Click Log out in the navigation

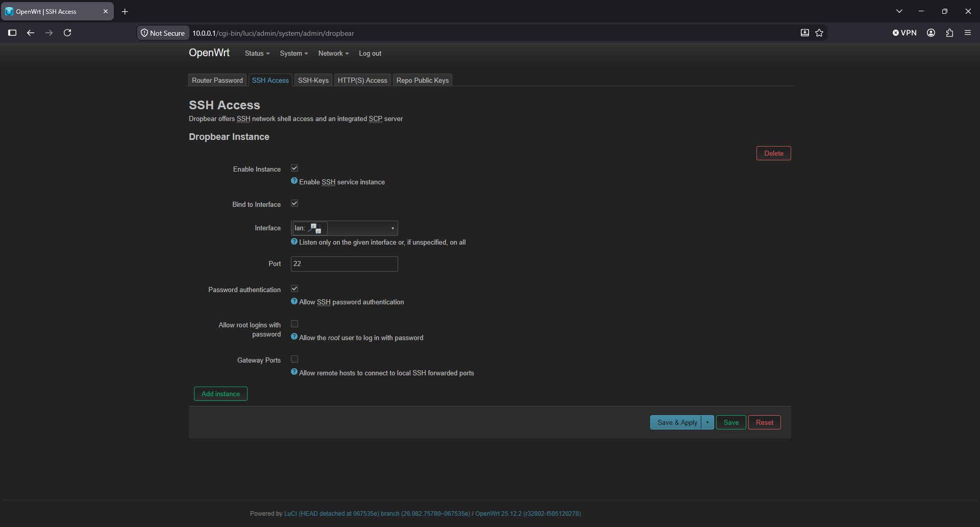(x=370, y=53)
